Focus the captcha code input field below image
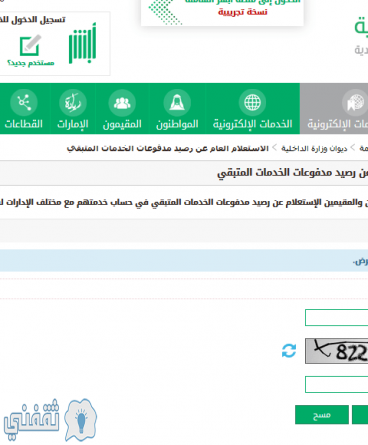 tap(336, 384)
